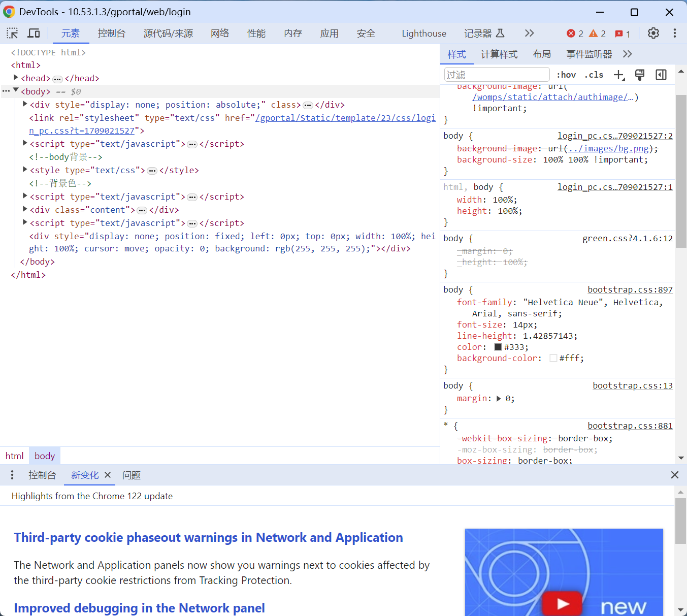Viewport: 687px width, 616px height.
Task: Expand the div class content node
Action: tap(25, 209)
